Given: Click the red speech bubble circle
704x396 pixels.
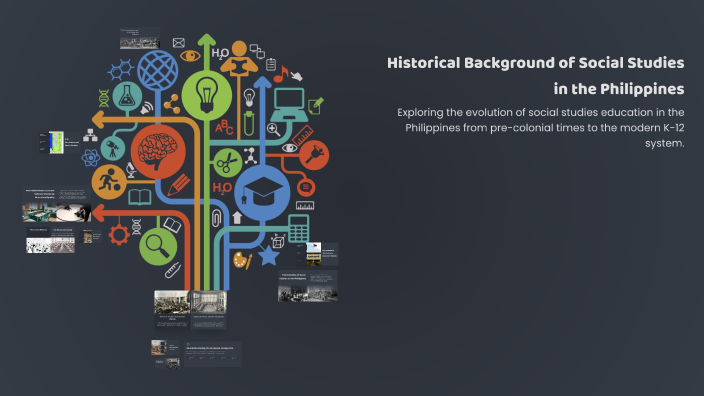Looking at the screenshot, I should click(306, 187).
